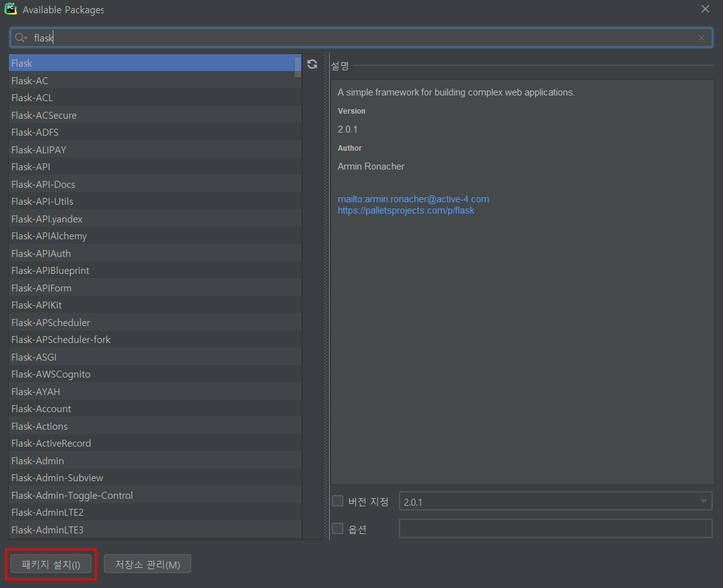
Task: Click the options text input field
Action: pos(556,528)
